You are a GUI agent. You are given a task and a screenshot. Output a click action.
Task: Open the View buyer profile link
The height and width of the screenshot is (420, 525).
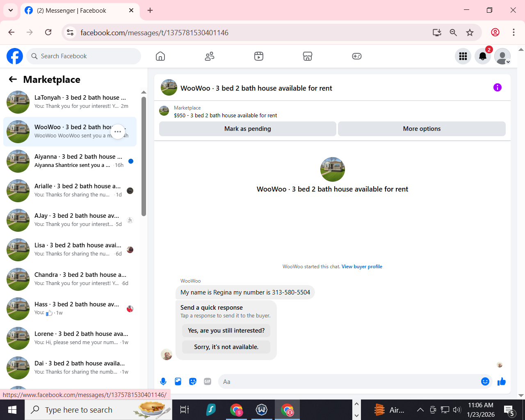362,267
